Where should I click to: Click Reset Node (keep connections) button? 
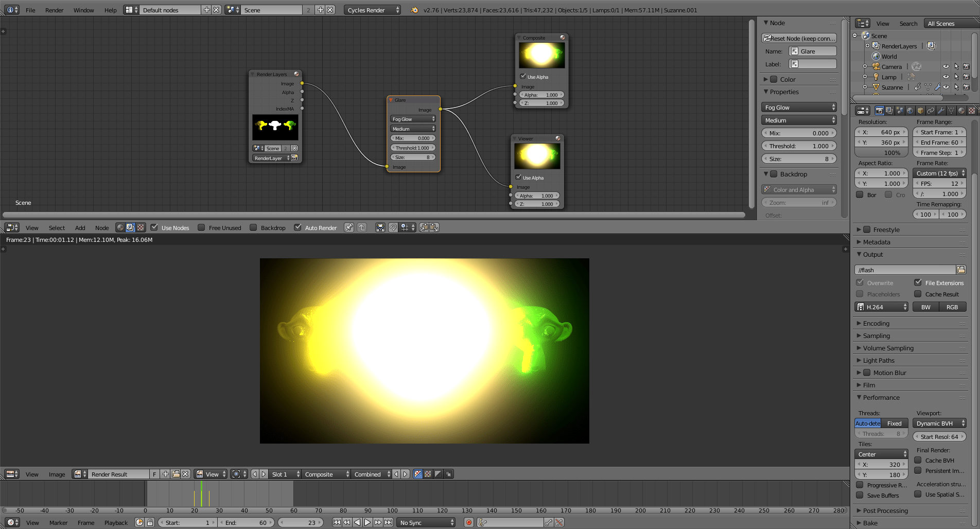click(x=799, y=38)
